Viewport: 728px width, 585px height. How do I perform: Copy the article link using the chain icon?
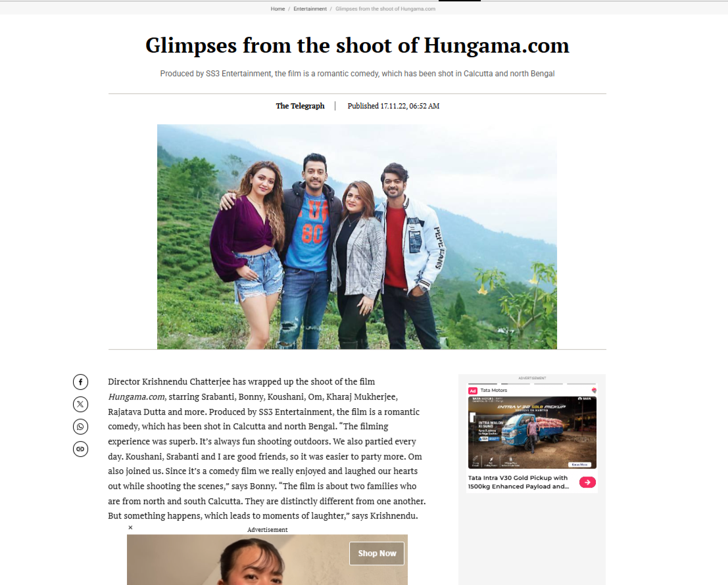[x=80, y=448]
